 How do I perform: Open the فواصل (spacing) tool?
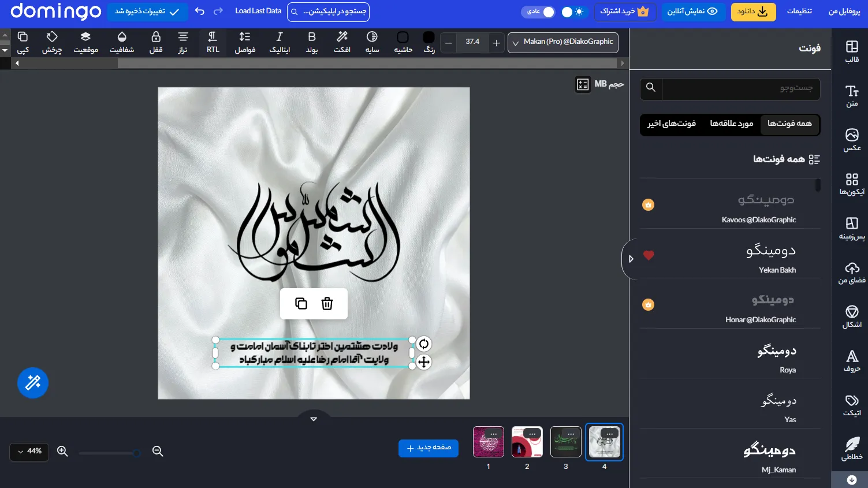[245, 42]
